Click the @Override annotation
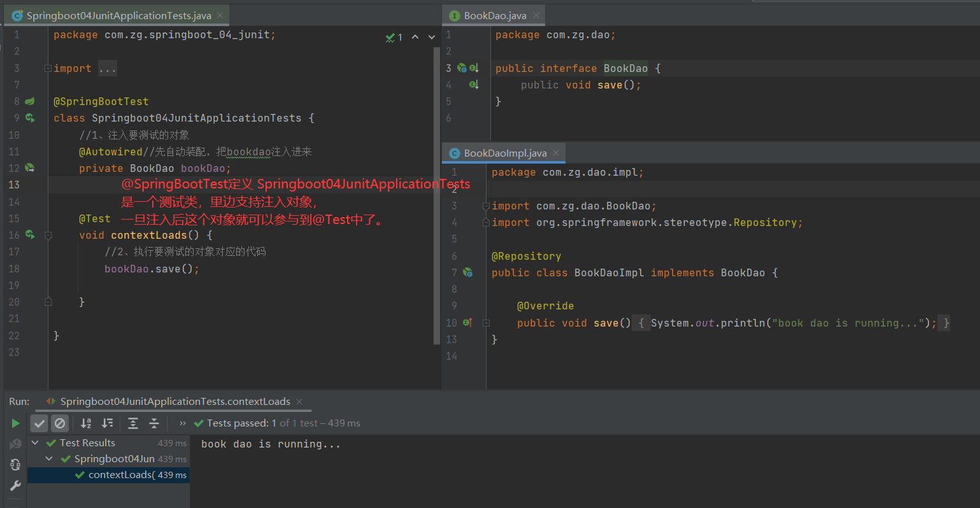 point(546,306)
